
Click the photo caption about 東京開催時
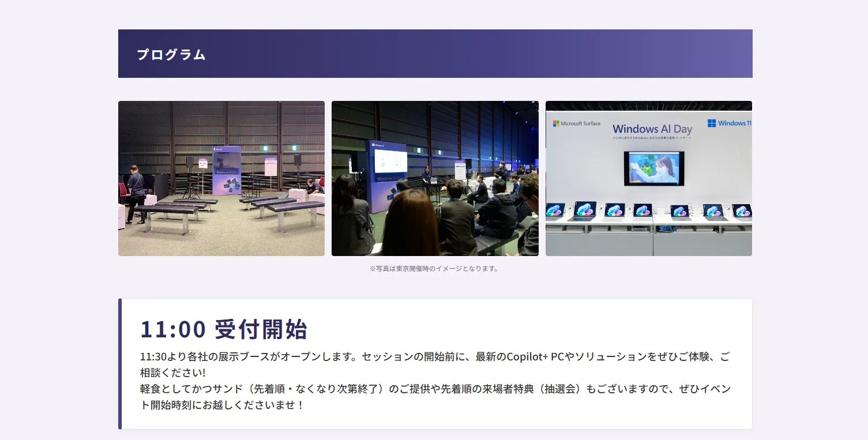point(434,269)
